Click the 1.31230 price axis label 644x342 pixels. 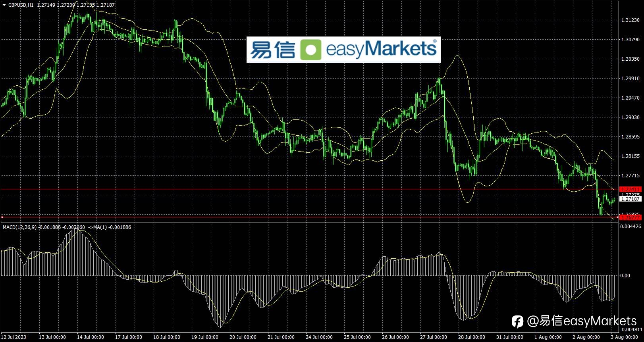pyautogui.click(x=631, y=20)
